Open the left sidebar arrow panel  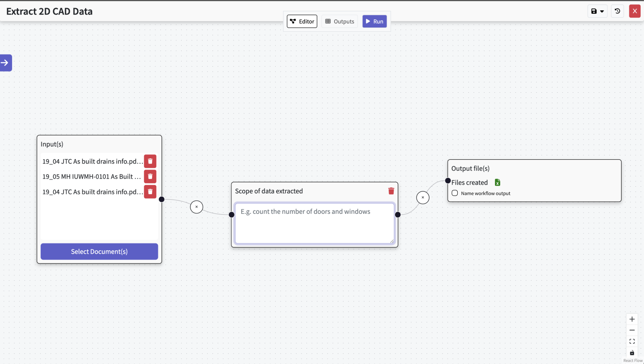(5, 63)
